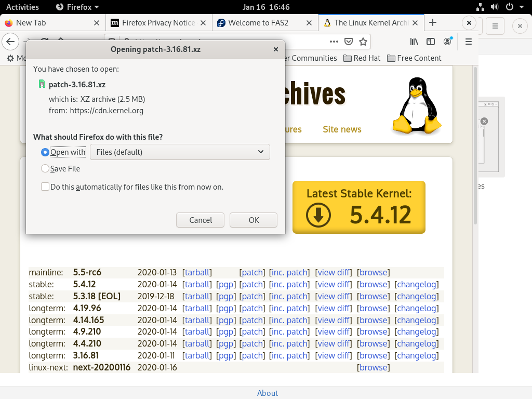
Task: View diff for mainline 5.5-rc6
Action: point(334,272)
